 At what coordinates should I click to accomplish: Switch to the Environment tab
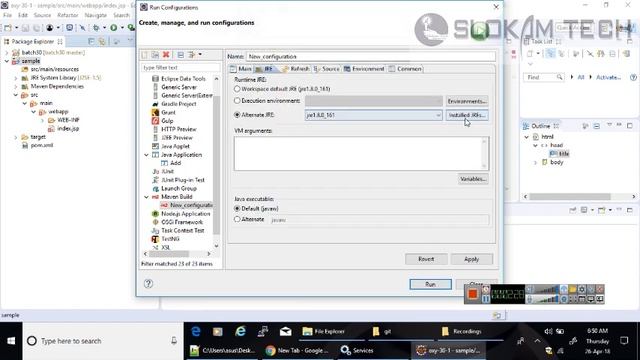click(364, 69)
